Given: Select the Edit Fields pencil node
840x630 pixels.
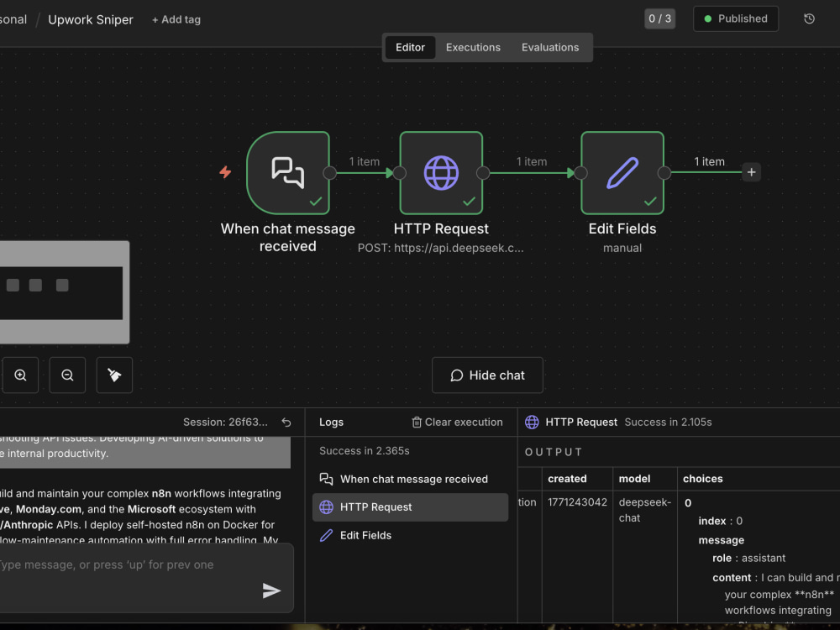Looking at the screenshot, I should [622, 173].
